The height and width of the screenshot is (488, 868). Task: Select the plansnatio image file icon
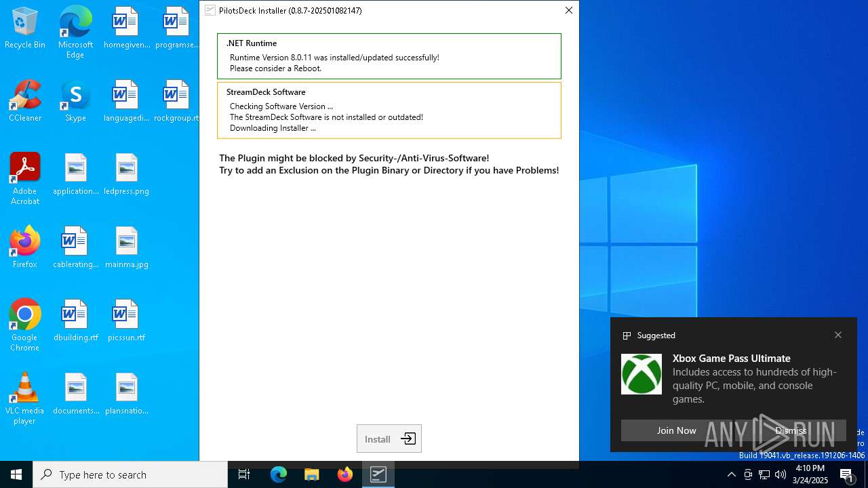pyautogui.click(x=127, y=394)
